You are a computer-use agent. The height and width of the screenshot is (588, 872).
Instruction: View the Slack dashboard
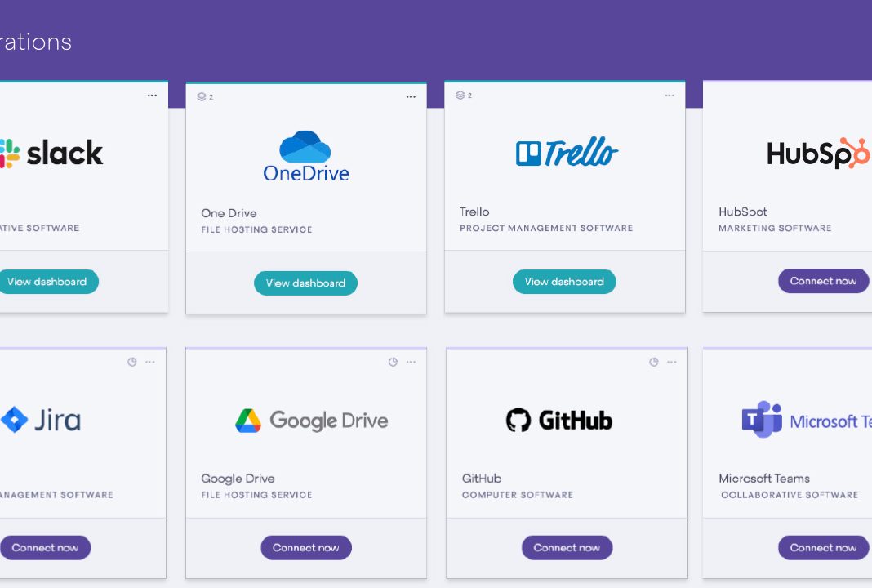point(47,282)
